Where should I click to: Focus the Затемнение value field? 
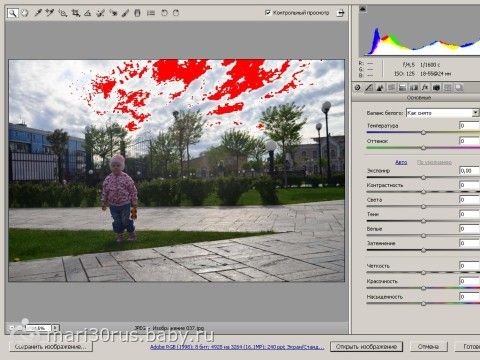[469, 243]
